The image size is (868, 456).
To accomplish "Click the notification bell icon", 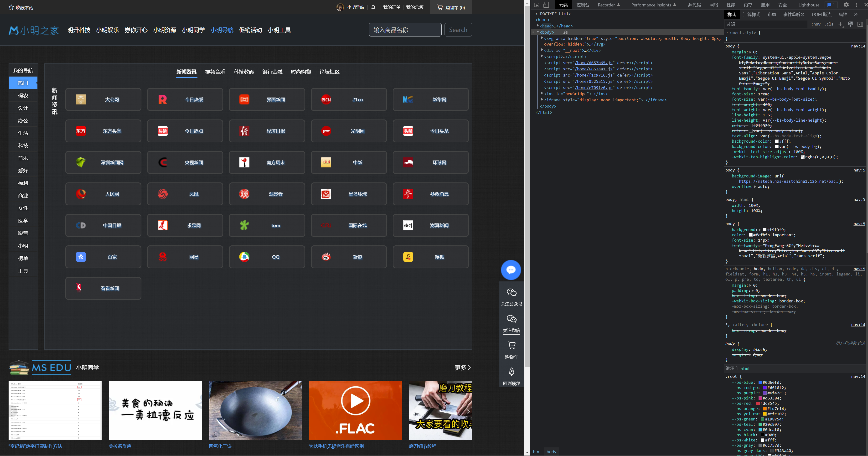I will 373,7.
